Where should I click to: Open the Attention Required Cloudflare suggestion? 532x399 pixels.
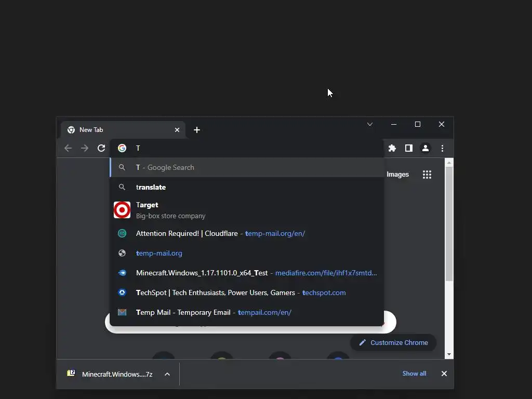click(247, 233)
